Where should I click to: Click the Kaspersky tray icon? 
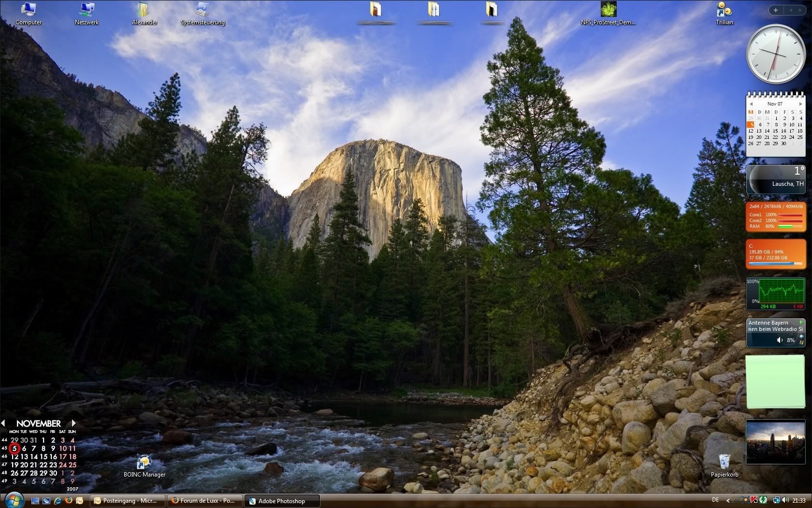pyautogui.click(x=754, y=500)
